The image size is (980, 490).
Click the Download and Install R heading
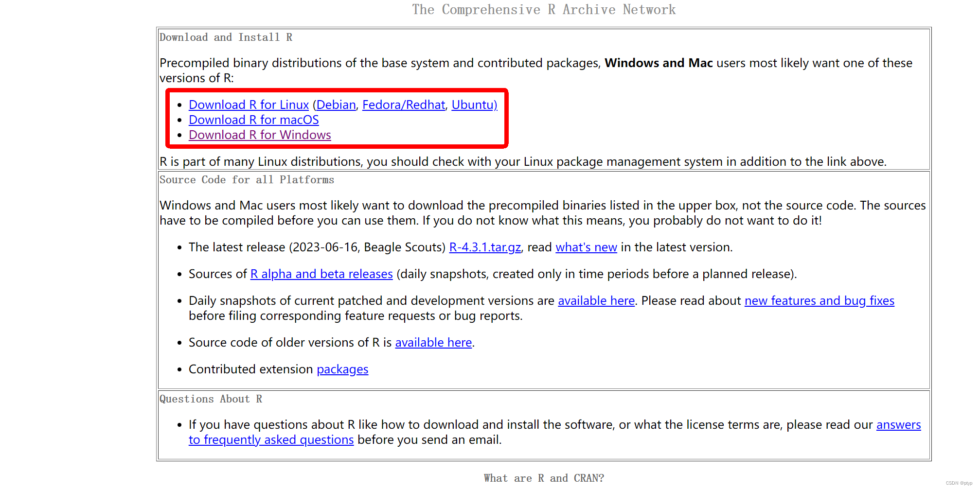[x=226, y=37]
